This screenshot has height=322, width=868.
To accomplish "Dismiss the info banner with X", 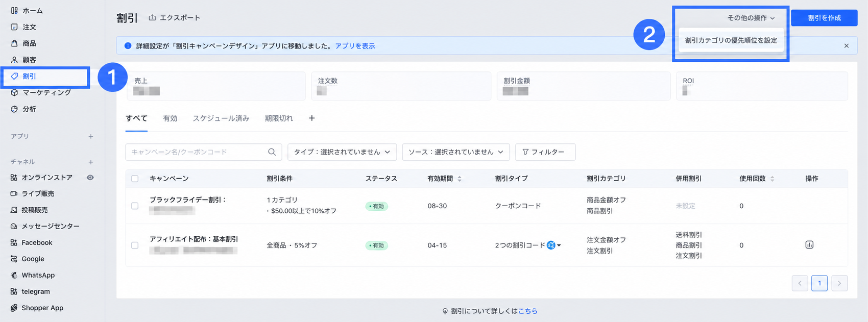I will (847, 46).
